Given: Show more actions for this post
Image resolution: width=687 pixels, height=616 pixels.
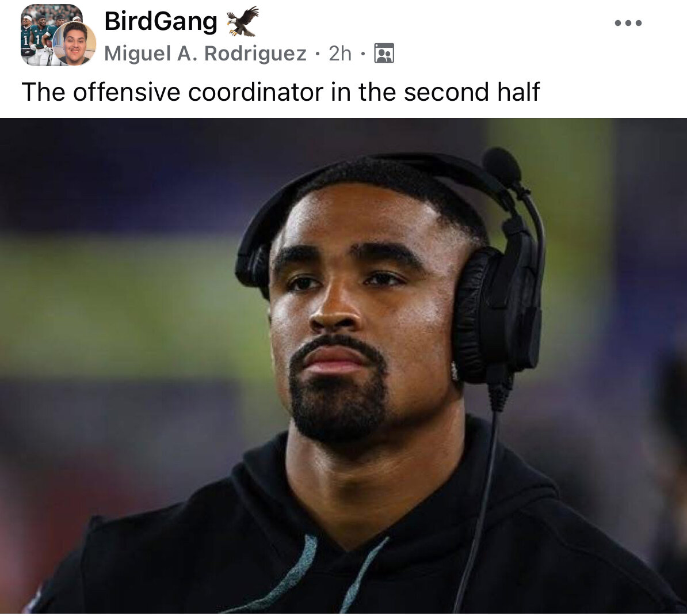Looking at the screenshot, I should click(x=628, y=23).
